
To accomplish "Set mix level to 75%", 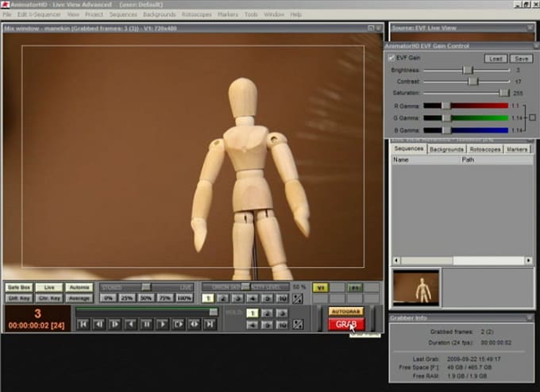I will (x=165, y=298).
